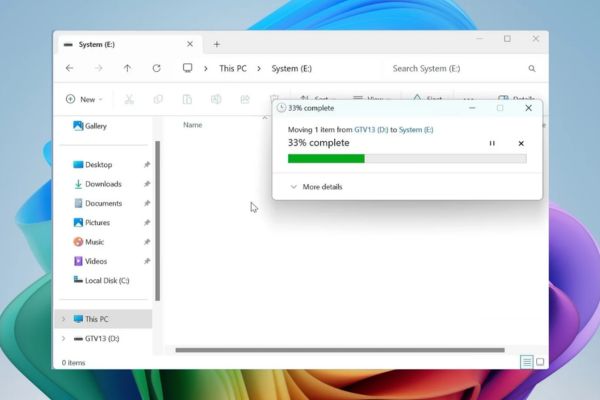Go up one folder level
The width and height of the screenshot is (600, 400).
click(x=127, y=68)
